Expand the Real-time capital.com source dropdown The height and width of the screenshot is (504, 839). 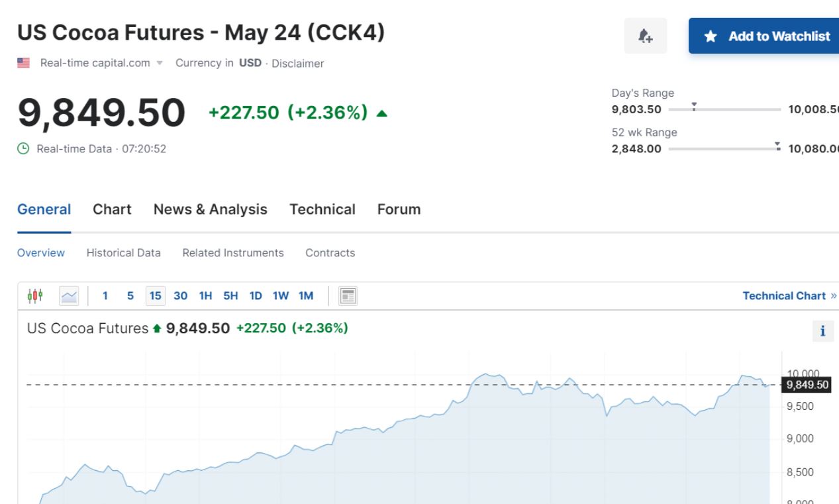[159, 64]
